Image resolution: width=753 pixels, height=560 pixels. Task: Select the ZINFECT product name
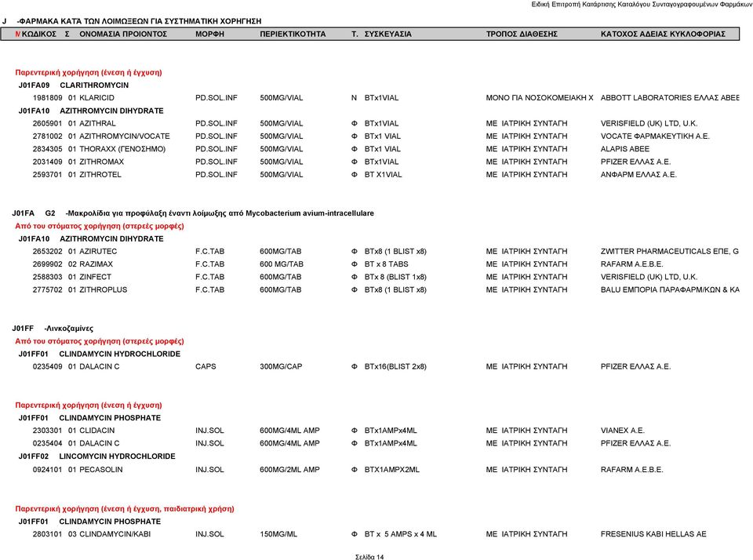click(x=95, y=277)
